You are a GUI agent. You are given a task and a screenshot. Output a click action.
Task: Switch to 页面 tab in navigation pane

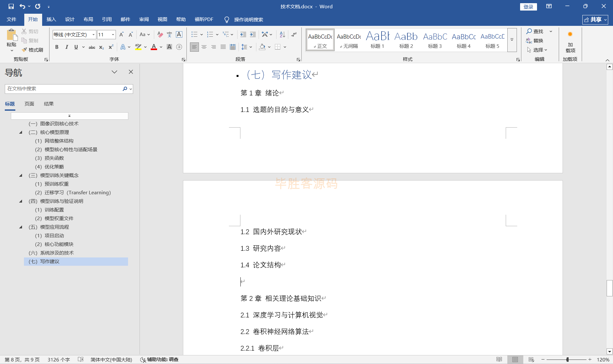click(29, 104)
